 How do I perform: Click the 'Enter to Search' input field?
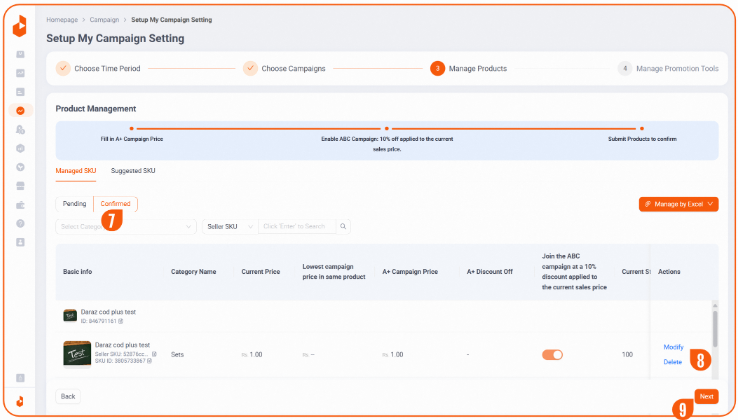[x=296, y=227]
